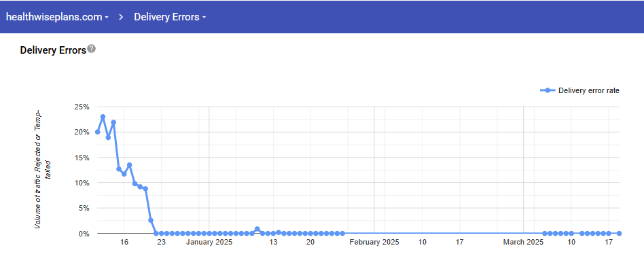Click the breadcrumb chevron separator
This screenshot has height=267, width=644.
tap(122, 17)
